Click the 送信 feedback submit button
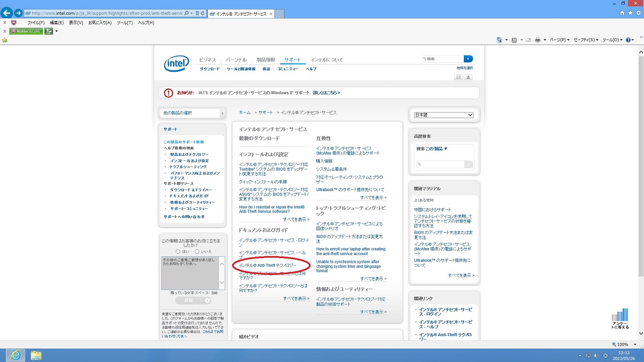 [193, 300]
